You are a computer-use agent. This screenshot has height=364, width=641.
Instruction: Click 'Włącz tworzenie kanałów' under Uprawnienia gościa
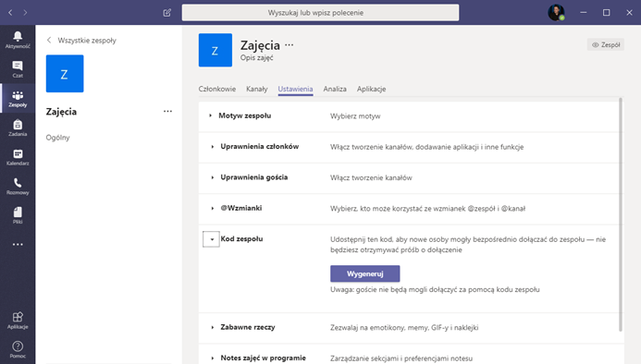tap(371, 177)
